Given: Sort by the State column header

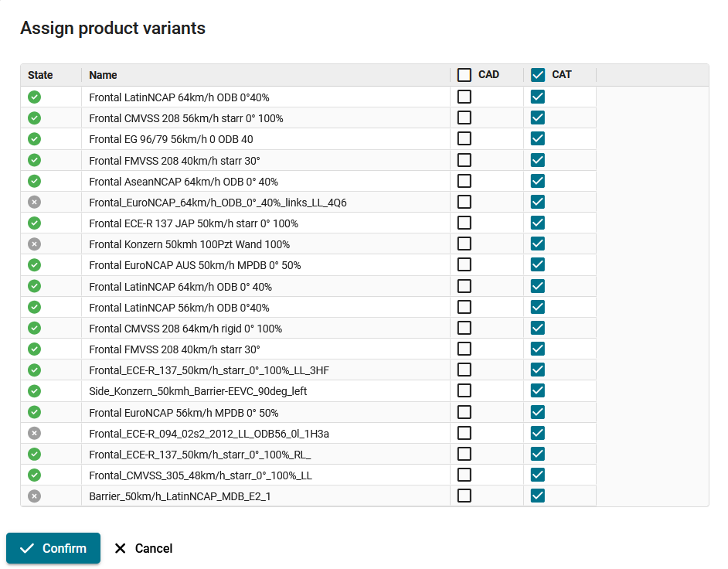Looking at the screenshot, I should (x=40, y=75).
